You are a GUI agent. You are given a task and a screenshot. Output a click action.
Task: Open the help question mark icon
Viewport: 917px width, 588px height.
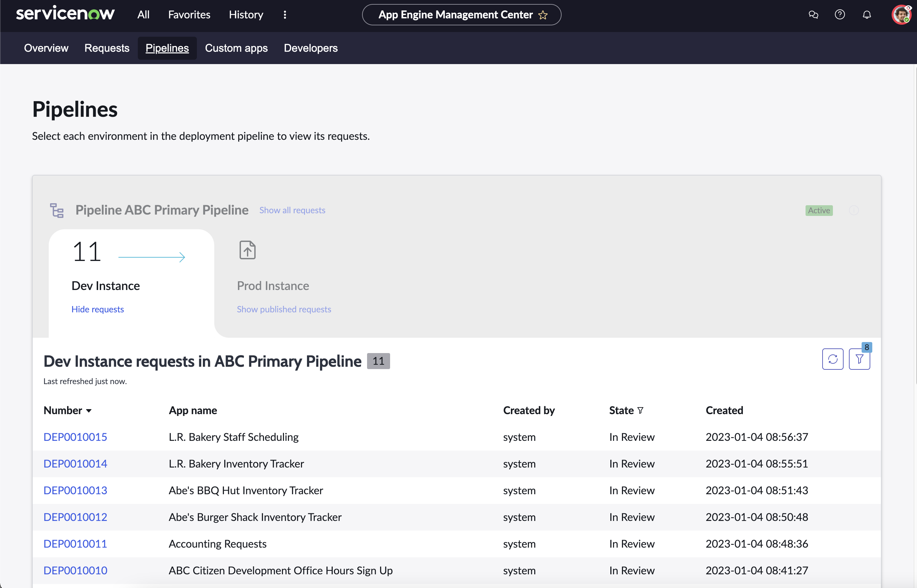(840, 14)
